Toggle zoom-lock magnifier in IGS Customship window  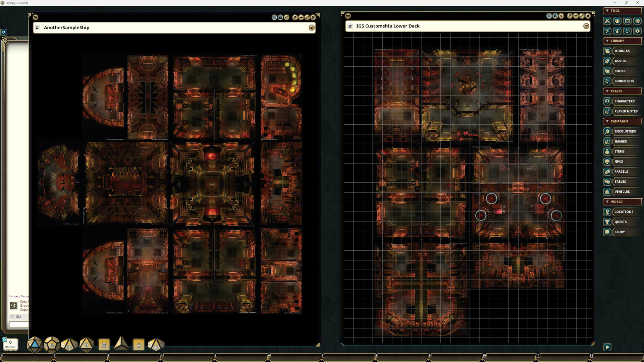pos(549,16)
